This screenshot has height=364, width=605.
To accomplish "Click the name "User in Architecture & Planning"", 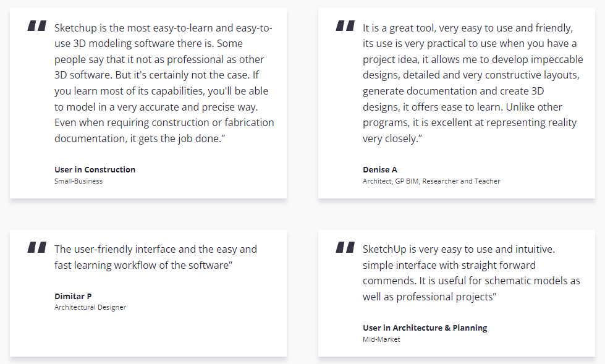I will click(425, 328).
